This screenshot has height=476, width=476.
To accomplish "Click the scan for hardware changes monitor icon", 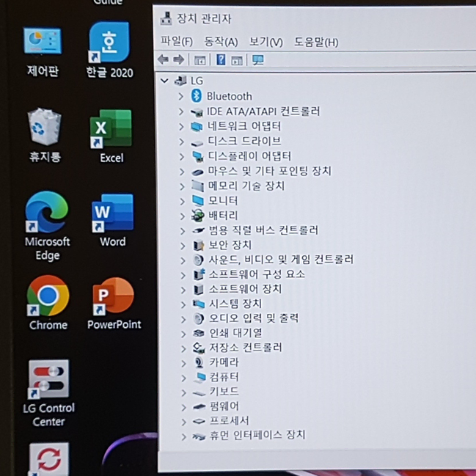I will 258,60.
